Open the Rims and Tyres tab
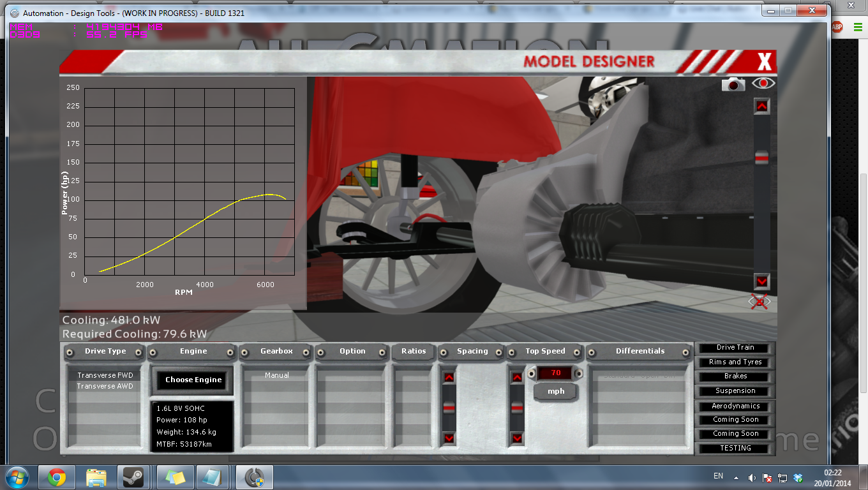Viewport: 868px width, 490px height. point(735,362)
